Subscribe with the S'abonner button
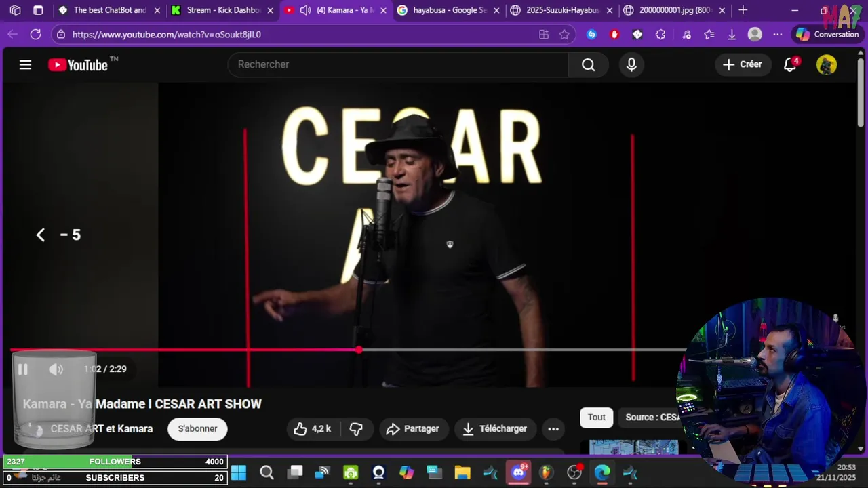Screen dimensions: 868x488 point(197,428)
